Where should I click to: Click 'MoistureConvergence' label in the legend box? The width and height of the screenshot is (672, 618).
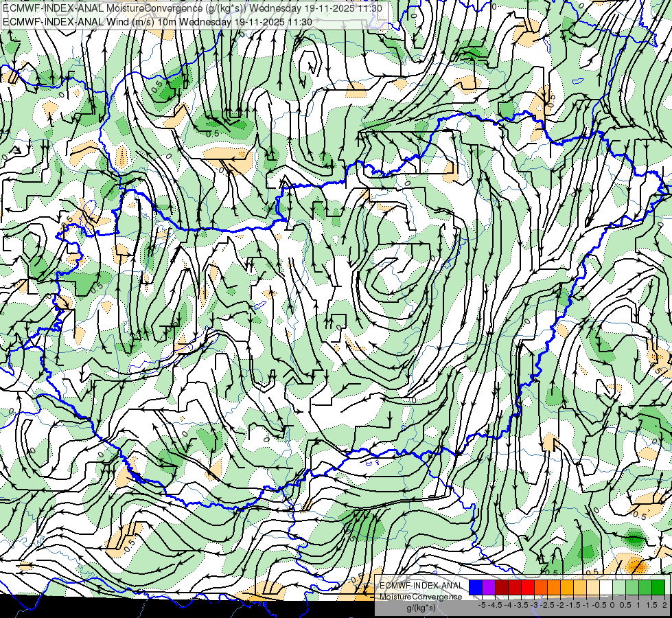[421, 597]
